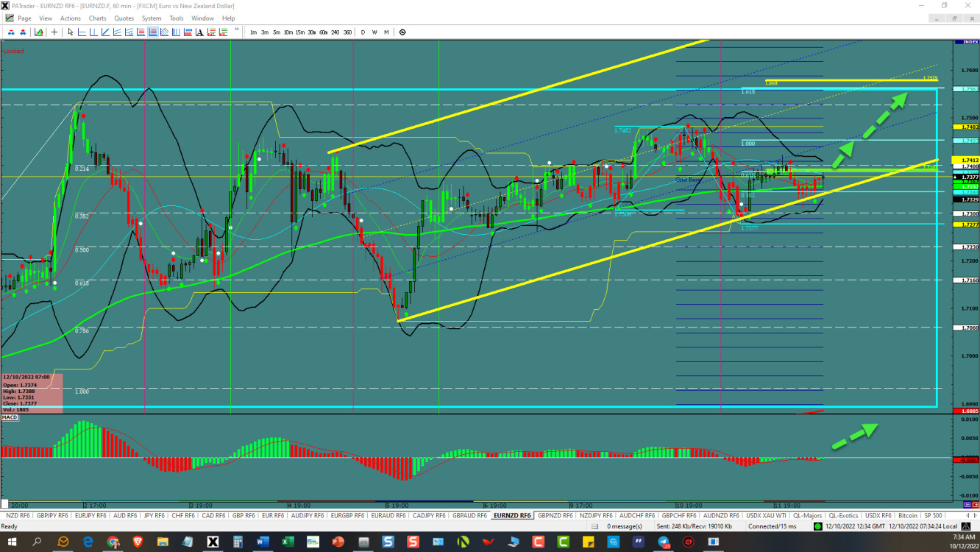Image resolution: width=980 pixels, height=552 pixels.
Task: Expand the toolbar overflow chevron
Action: point(237,29)
